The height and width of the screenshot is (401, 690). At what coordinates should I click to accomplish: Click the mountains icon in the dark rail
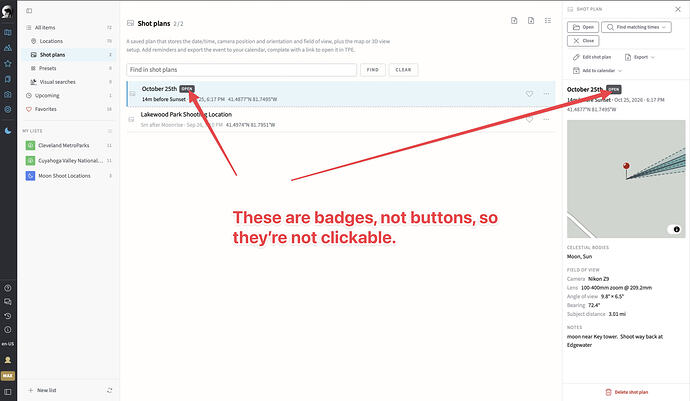[8, 48]
